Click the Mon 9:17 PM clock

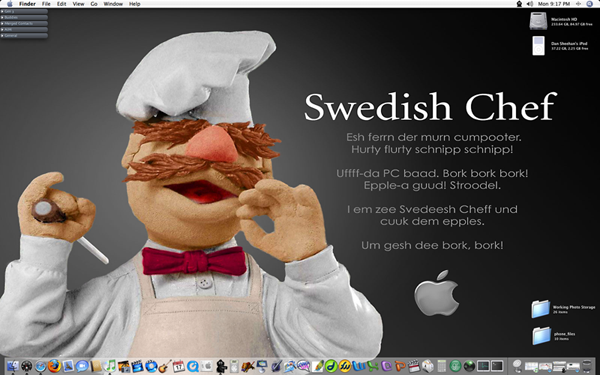click(x=554, y=4)
